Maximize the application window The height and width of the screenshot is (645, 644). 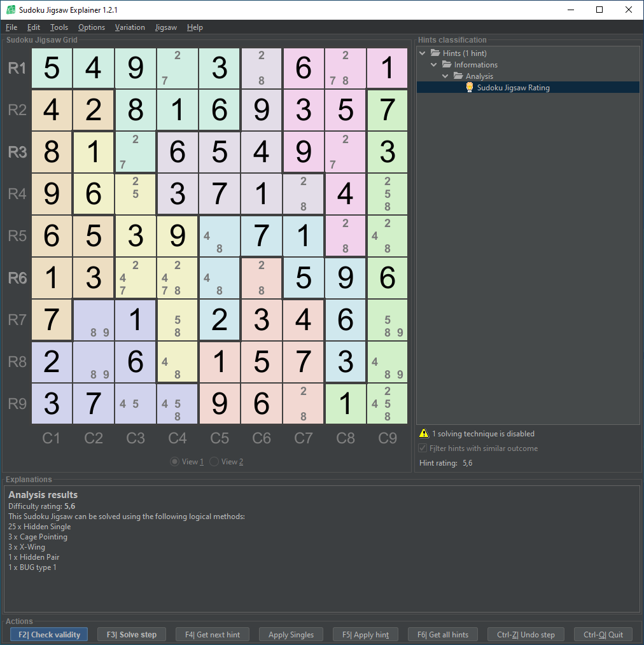coord(599,10)
